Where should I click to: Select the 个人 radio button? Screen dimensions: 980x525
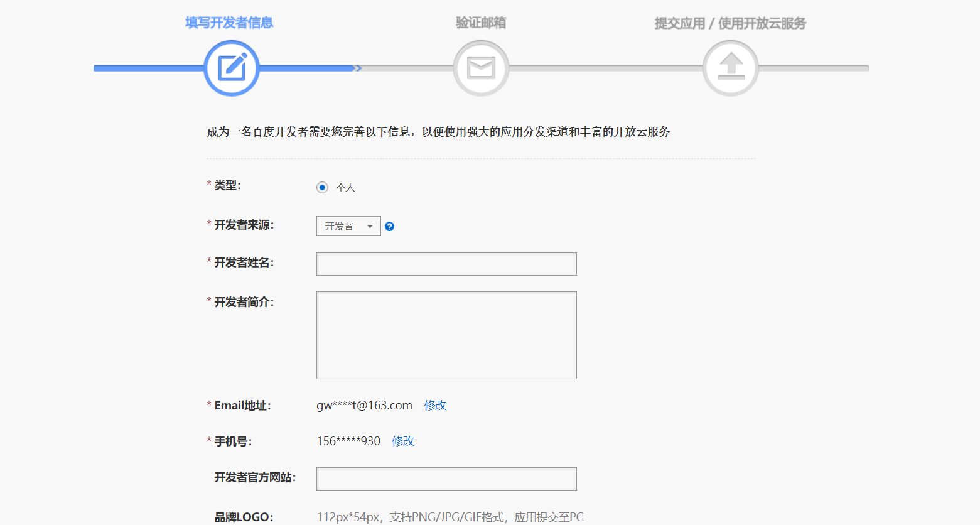[321, 187]
